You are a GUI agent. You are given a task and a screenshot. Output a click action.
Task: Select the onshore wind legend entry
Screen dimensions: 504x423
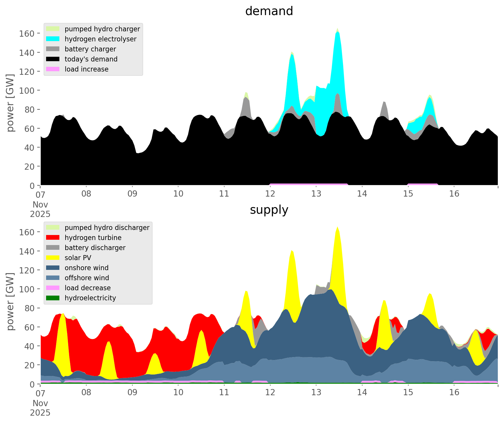(x=86, y=268)
